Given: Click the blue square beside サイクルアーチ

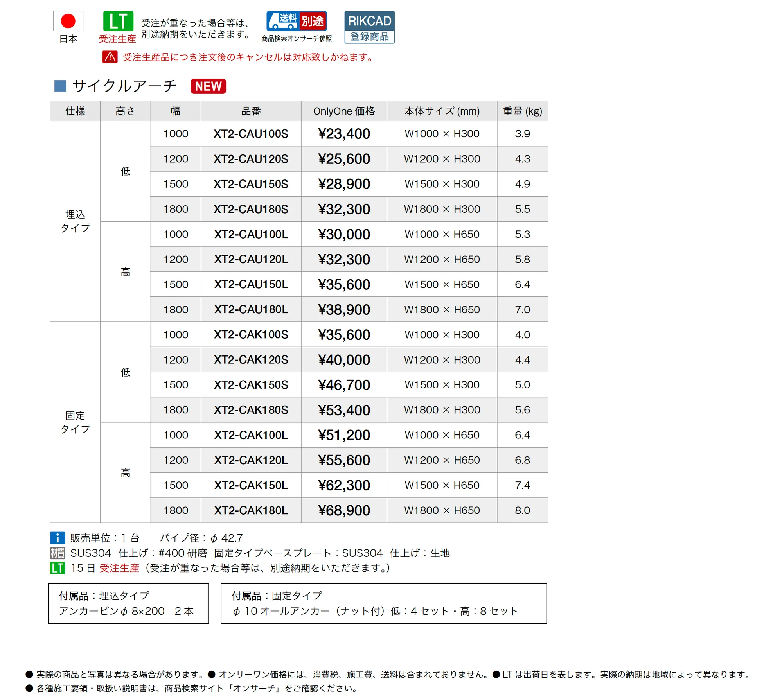Looking at the screenshot, I should [60, 86].
